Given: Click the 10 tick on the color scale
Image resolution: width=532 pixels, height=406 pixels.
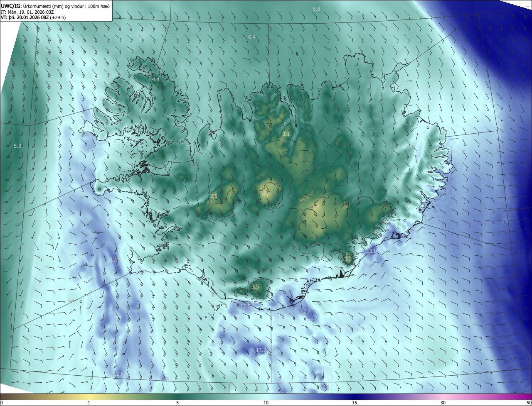Looking at the screenshot, I should (x=266, y=403).
